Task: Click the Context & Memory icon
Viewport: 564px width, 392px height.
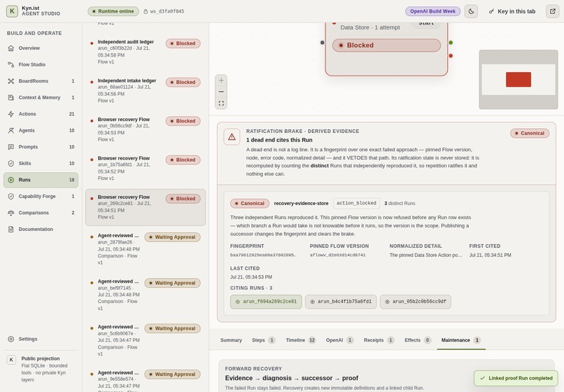Action: (11, 97)
